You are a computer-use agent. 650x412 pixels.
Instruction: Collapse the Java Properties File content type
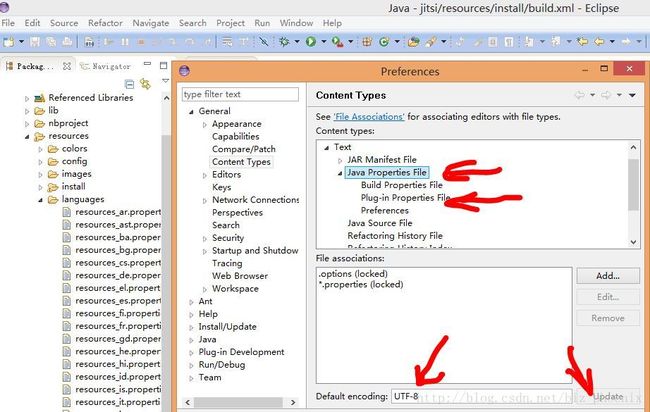click(340, 173)
